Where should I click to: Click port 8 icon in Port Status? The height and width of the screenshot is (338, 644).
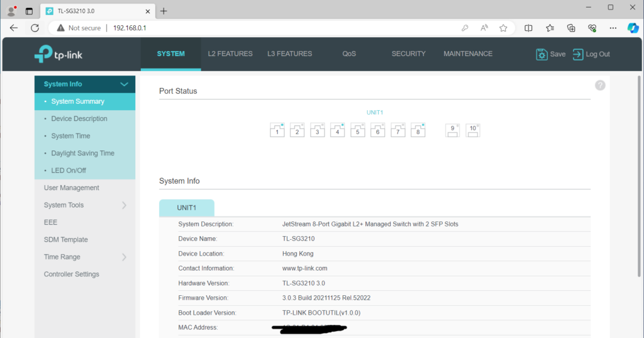[418, 130]
